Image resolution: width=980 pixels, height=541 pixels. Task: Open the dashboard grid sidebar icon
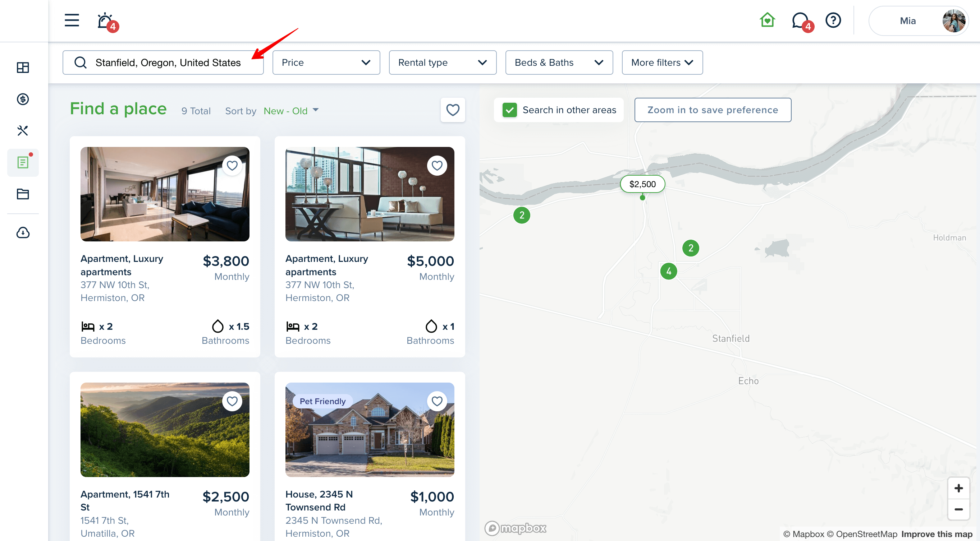pos(23,68)
